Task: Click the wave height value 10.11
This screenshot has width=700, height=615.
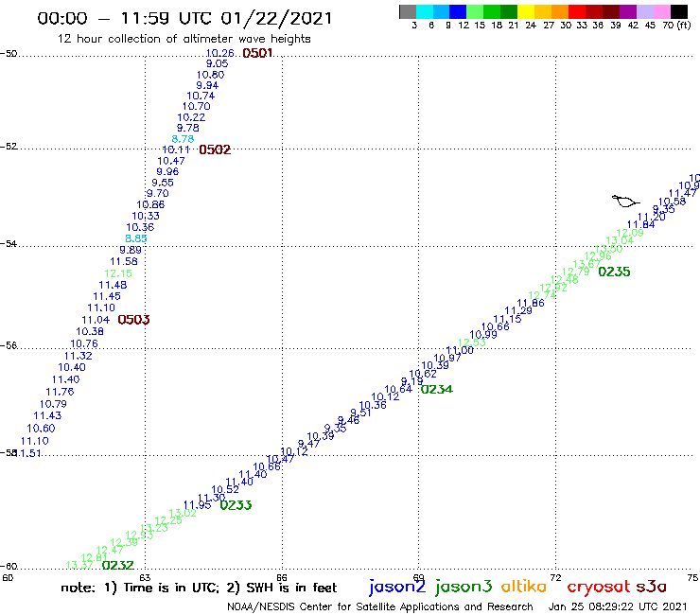Action: tap(176, 149)
